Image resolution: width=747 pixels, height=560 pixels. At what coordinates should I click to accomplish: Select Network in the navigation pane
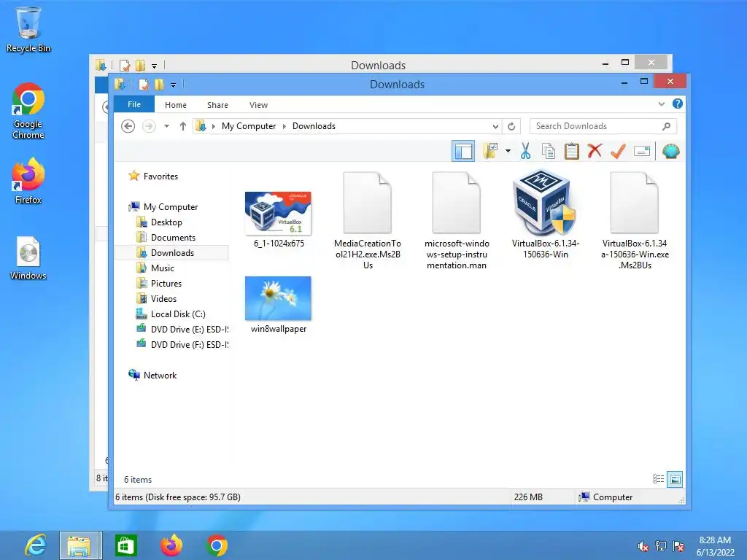point(160,376)
